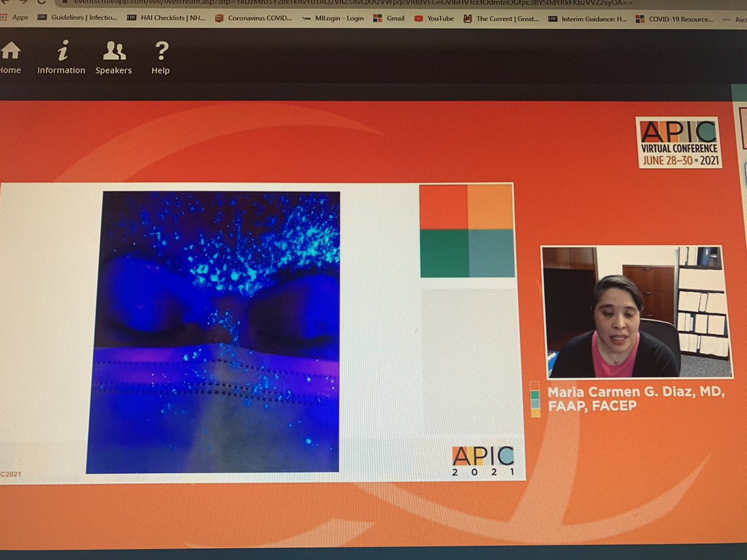Viewport: 747px width, 560px height.
Task: Open the Apps grid in bookmarks bar
Action: 14,17
